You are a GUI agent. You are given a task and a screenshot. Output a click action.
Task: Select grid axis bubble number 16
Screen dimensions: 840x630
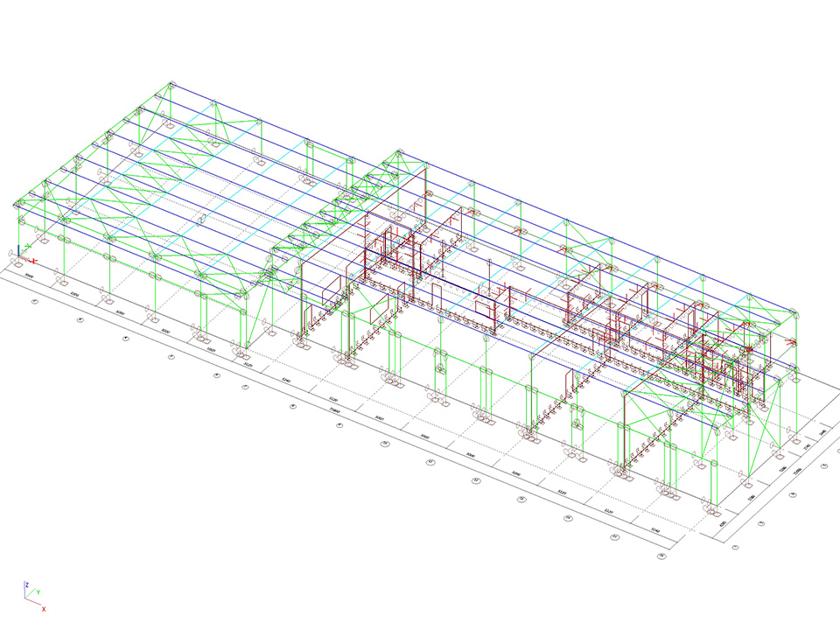661,556
